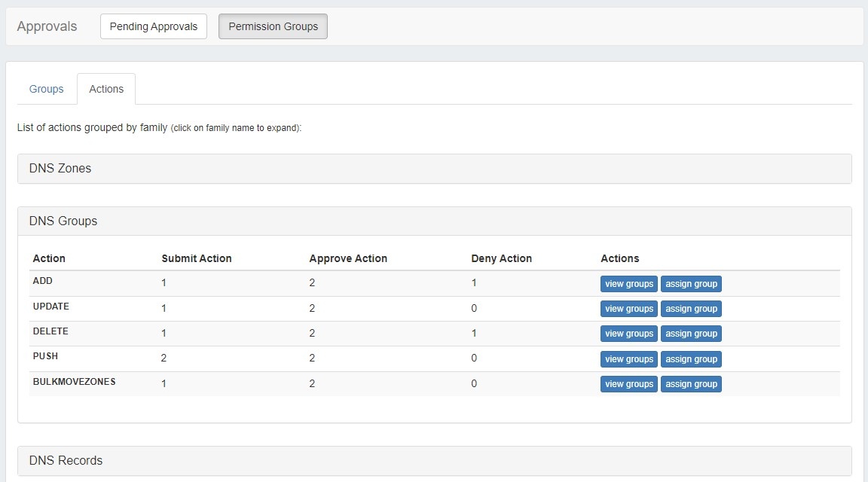View groups for the PUSH action
The width and height of the screenshot is (868, 482).
click(628, 359)
